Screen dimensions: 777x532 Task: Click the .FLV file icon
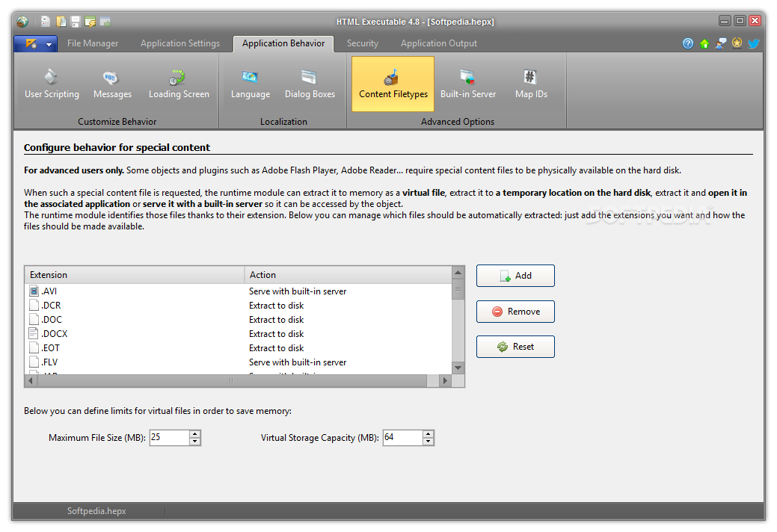34,362
